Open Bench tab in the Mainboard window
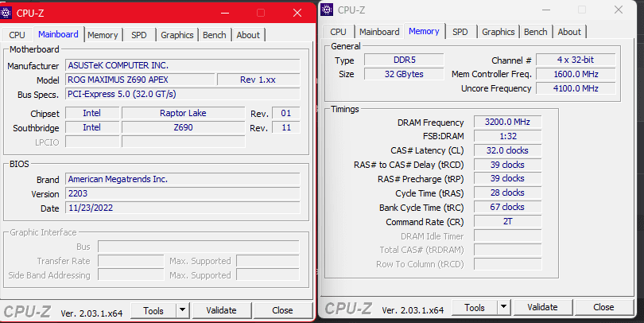This screenshot has width=644, height=323. 215,35
